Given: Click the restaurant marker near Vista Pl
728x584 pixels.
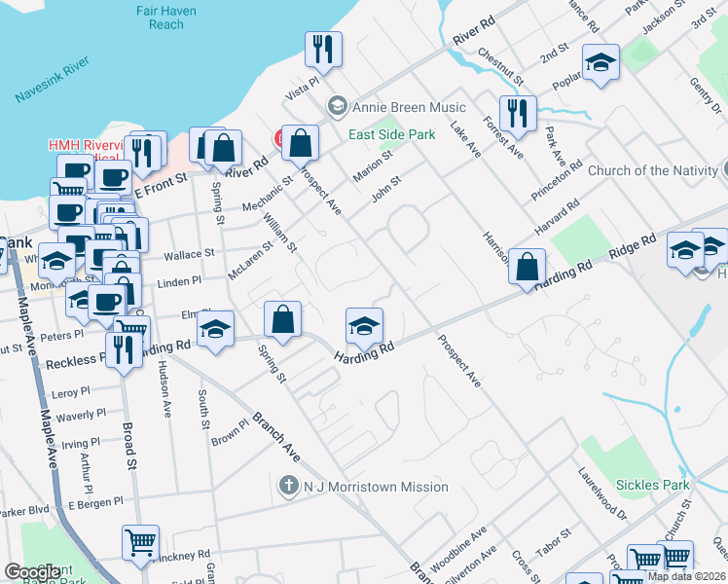Looking at the screenshot, I should [323, 50].
